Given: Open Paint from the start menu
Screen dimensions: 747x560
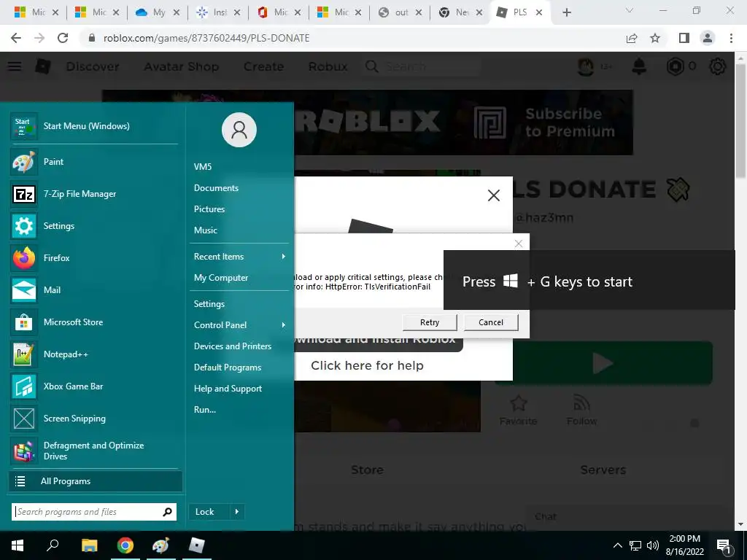Looking at the screenshot, I should [94, 162].
